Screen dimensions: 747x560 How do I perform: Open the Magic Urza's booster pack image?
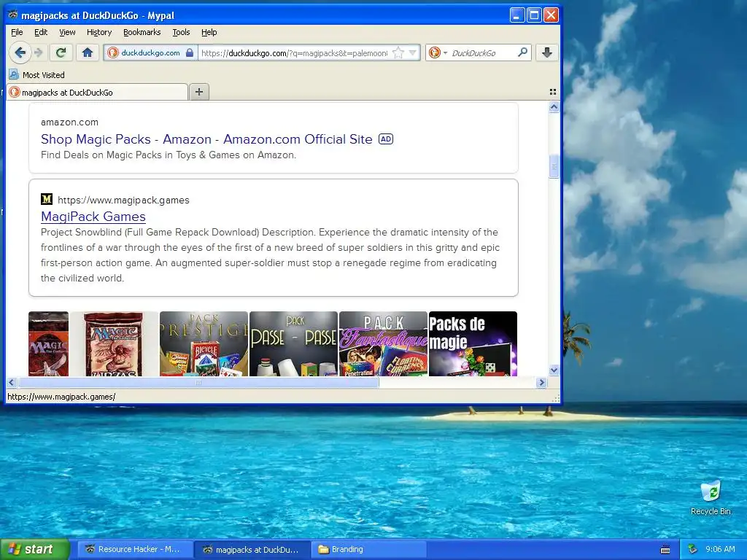[x=115, y=344]
